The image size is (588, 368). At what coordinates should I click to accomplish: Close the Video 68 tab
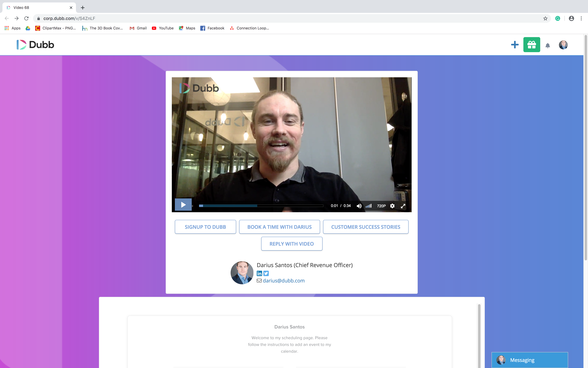[x=71, y=8]
